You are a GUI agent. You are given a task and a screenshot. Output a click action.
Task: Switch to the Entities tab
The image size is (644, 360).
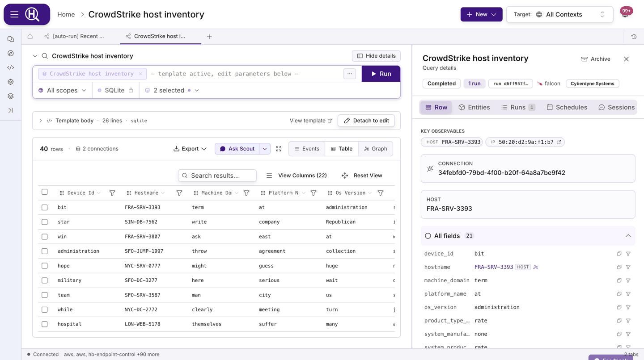(474, 107)
